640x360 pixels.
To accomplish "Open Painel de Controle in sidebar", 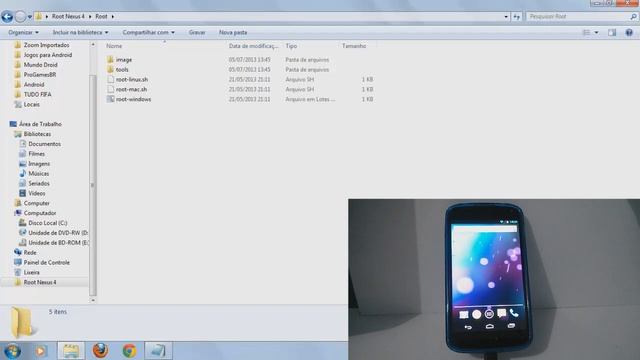I will (46, 262).
